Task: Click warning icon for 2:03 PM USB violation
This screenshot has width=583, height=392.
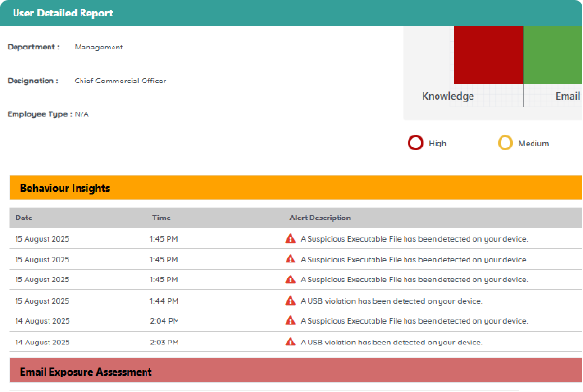Action: 290,342
